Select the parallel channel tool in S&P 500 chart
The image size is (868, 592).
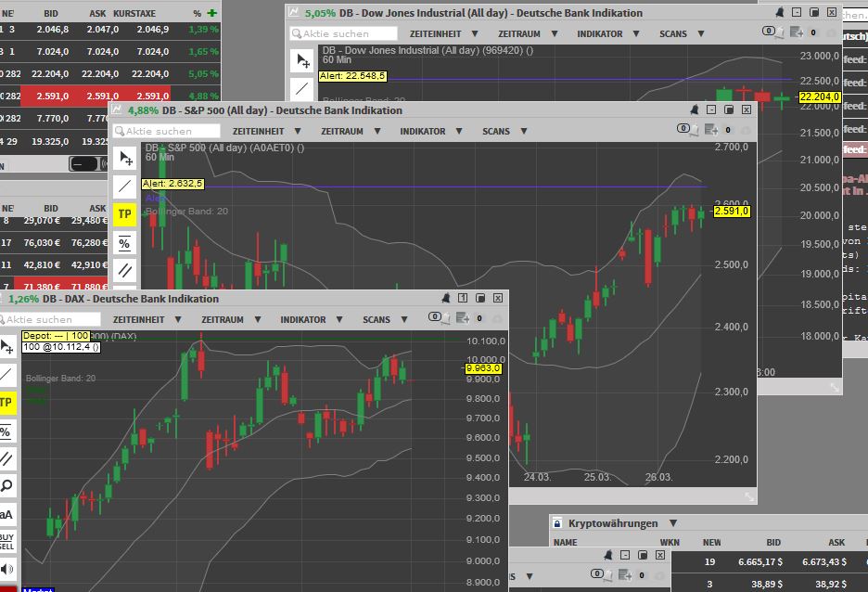pyautogui.click(x=125, y=270)
